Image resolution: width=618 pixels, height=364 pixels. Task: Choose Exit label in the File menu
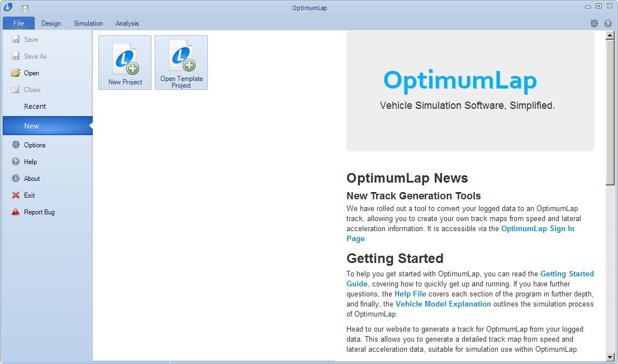point(30,195)
